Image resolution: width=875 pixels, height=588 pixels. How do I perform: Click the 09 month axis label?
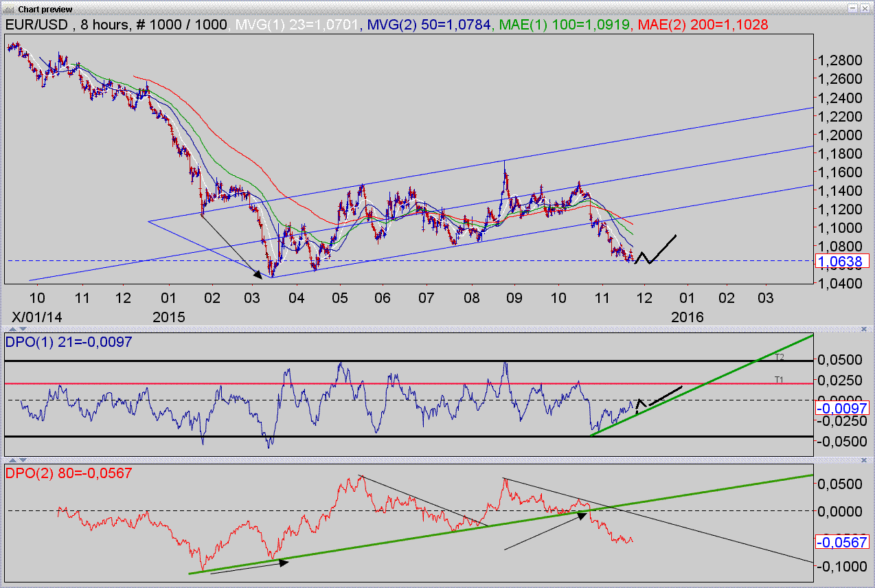pyautogui.click(x=514, y=299)
